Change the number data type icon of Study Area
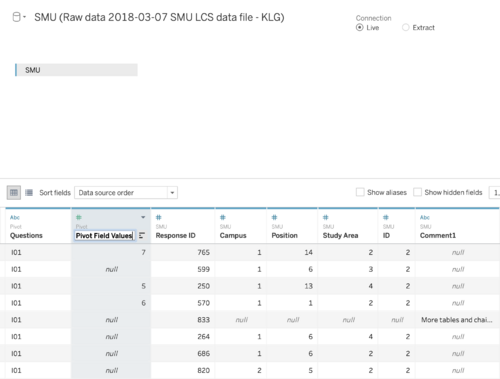The width and height of the screenshot is (500, 379). (x=326, y=217)
